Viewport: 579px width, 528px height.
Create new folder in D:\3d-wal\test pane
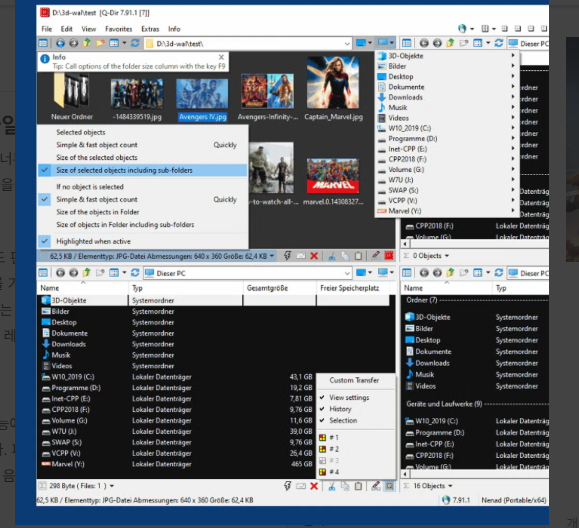100,43
